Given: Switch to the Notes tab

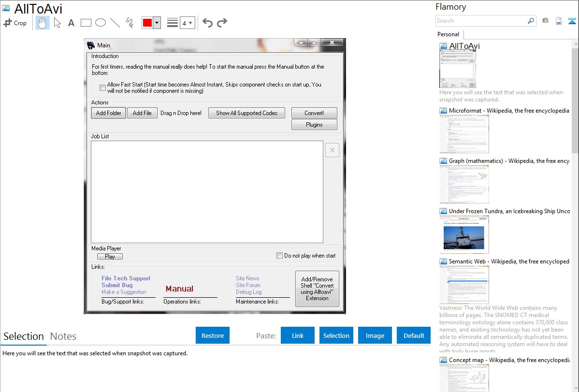Looking at the screenshot, I should tap(63, 336).
